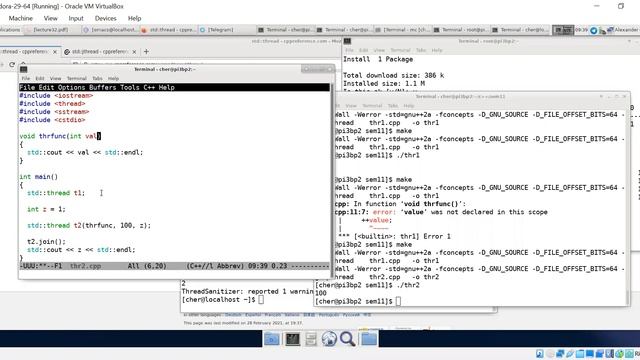Click the 'thr2.cpp' buffer name in mode line

coord(85,266)
